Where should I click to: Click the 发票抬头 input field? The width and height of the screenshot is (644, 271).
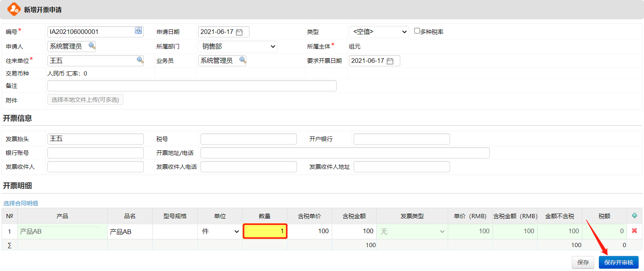point(95,139)
